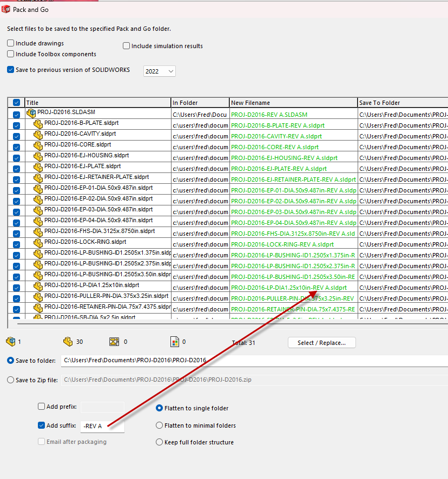Select Keep full folder structure
The height and width of the screenshot is (479, 448).
[x=159, y=442]
